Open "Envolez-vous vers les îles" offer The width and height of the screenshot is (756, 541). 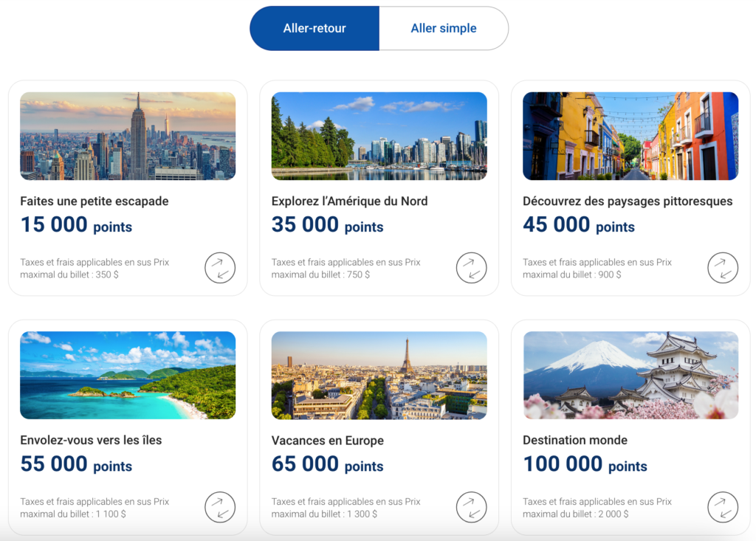tap(91, 441)
